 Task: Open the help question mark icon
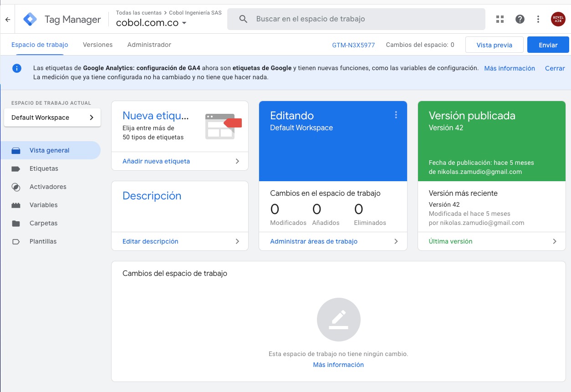coord(520,19)
